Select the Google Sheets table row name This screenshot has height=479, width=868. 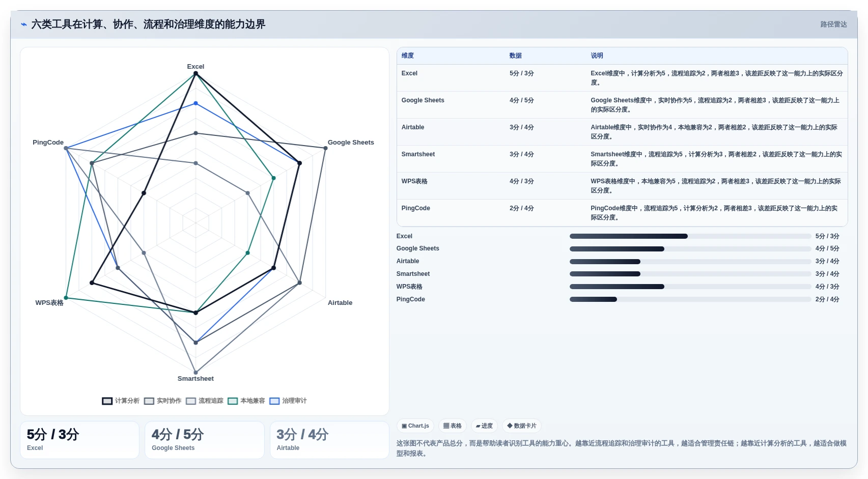pyautogui.click(x=423, y=100)
